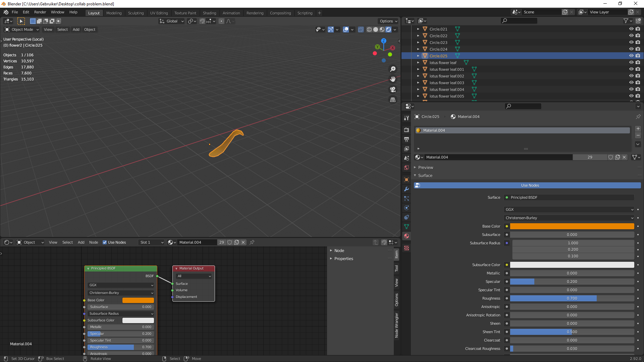The height and width of the screenshot is (362, 644).
Task: Expand the Preview panel
Action: click(x=426, y=168)
